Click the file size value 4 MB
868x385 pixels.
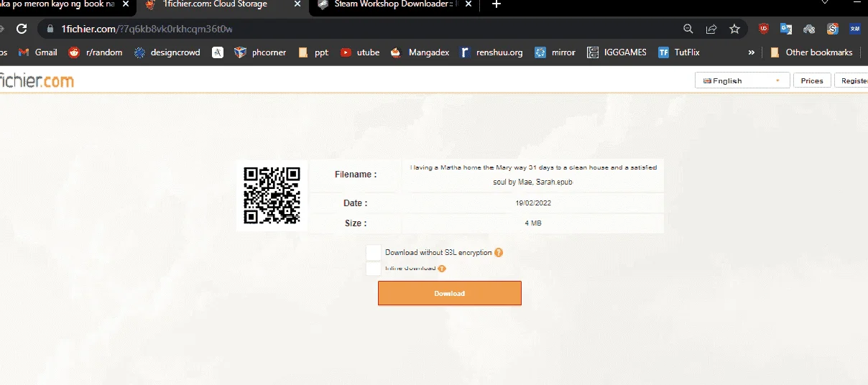pos(533,223)
